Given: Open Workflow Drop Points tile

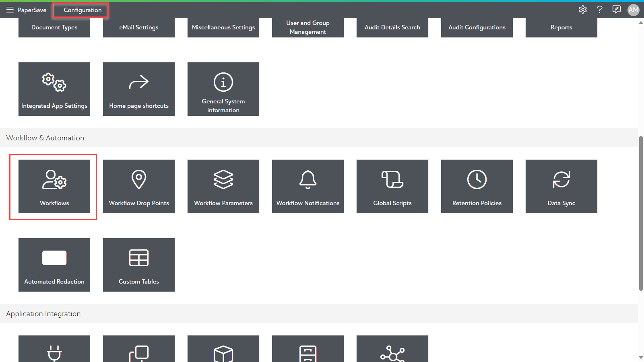Looking at the screenshot, I should (x=139, y=186).
